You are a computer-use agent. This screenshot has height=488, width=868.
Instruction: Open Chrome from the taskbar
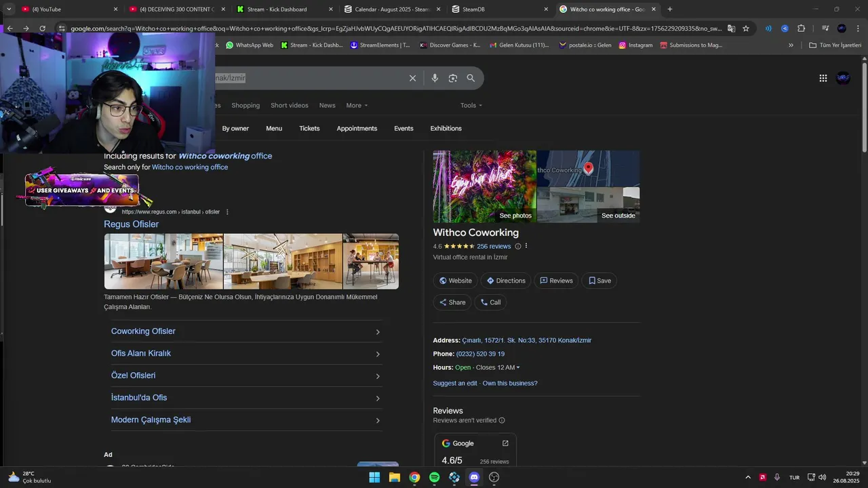coord(414,477)
